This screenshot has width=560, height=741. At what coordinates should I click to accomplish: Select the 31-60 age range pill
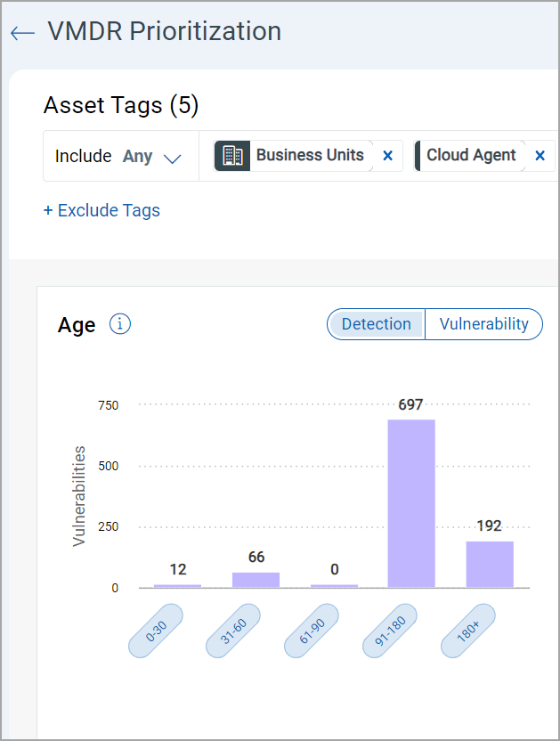233,631
